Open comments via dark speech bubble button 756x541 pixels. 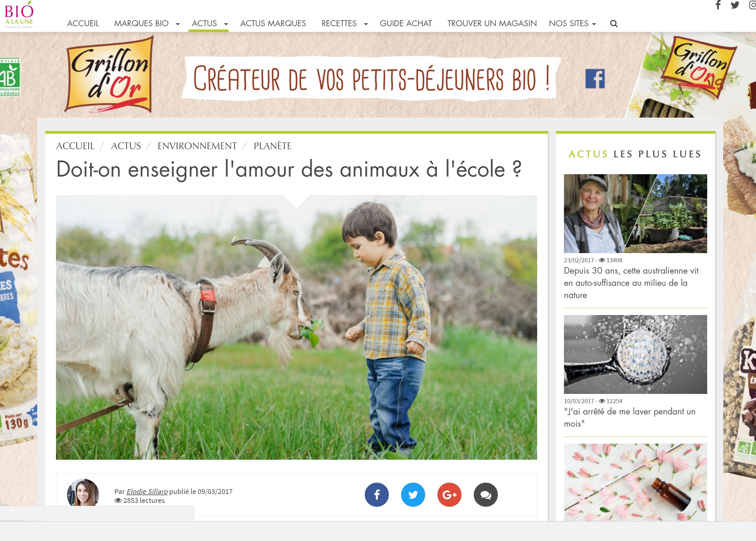coord(486,494)
